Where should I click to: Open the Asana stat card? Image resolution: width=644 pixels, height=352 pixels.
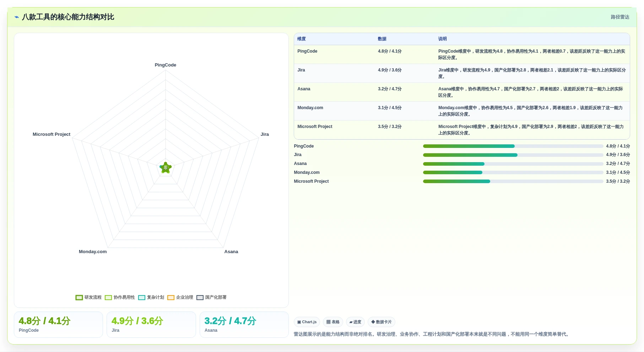pyautogui.click(x=244, y=325)
